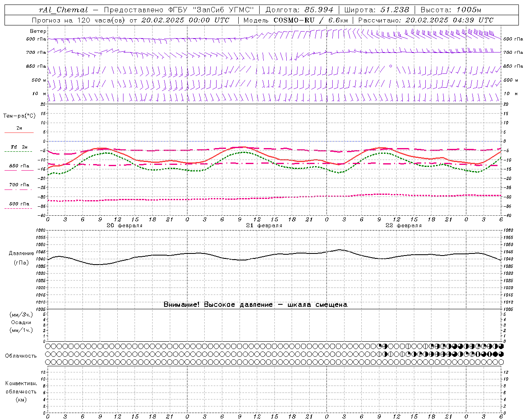Click the Ветер wind section label
The width and height of the screenshot is (525, 420).
38,31
